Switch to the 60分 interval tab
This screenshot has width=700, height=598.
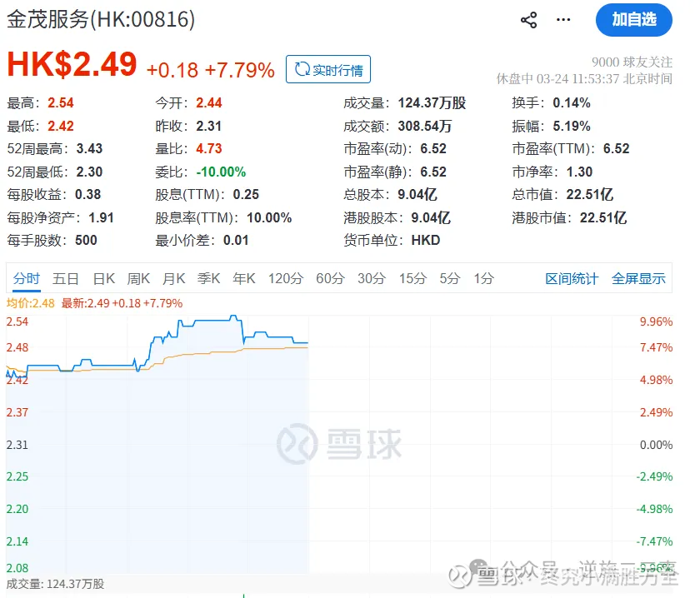click(x=330, y=279)
